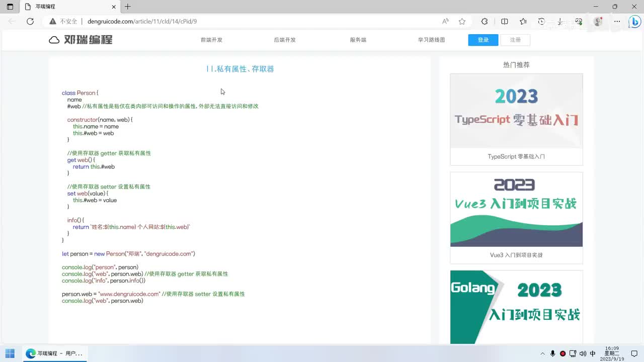Open 后端开发 navigation menu
The width and height of the screenshot is (644, 362).
[285, 40]
